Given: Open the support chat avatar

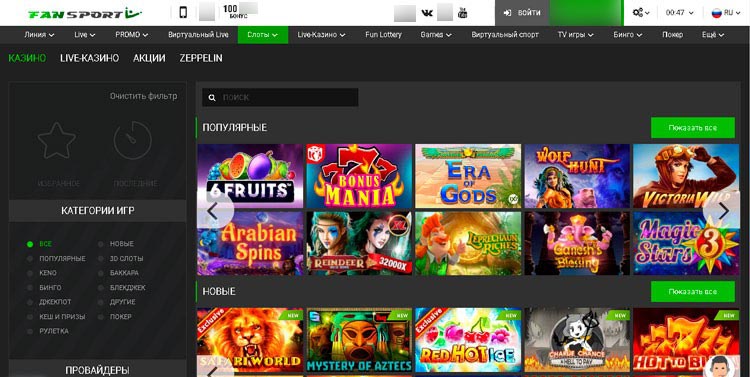Looking at the screenshot, I should point(720,367).
